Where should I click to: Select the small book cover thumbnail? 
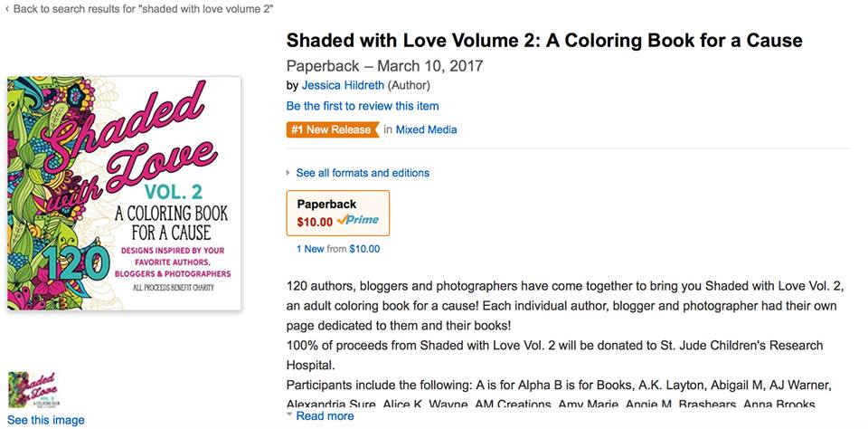click(x=34, y=390)
